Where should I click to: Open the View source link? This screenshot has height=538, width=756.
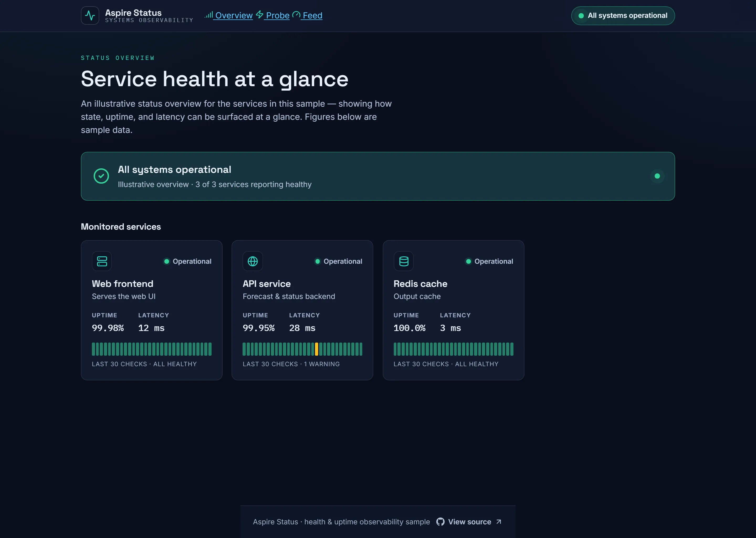[x=469, y=522]
